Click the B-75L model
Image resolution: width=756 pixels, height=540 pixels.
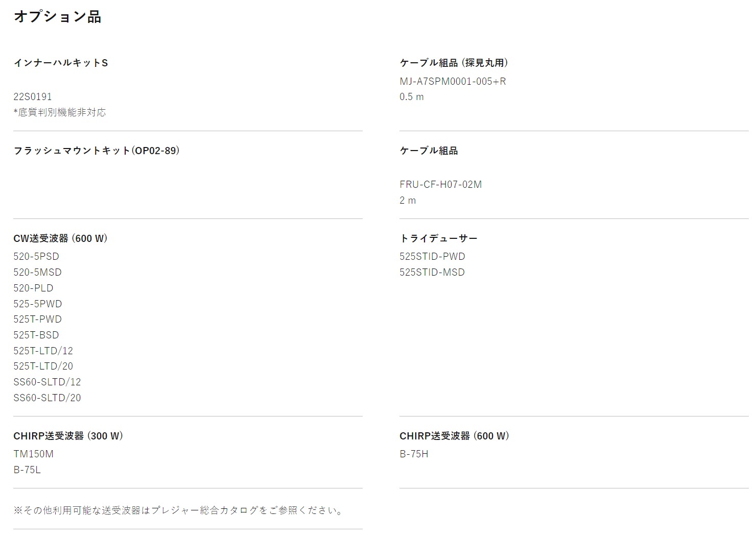[x=27, y=470]
